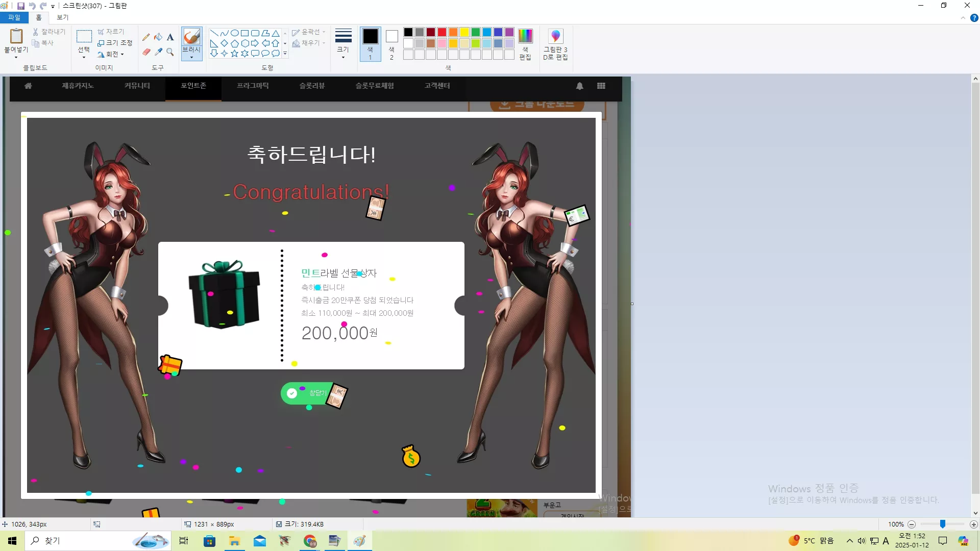Image resolution: width=980 pixels, height=551 pixels.
Task: Open File Explorer from the taskbar
Action: click(x=235, y=541)
